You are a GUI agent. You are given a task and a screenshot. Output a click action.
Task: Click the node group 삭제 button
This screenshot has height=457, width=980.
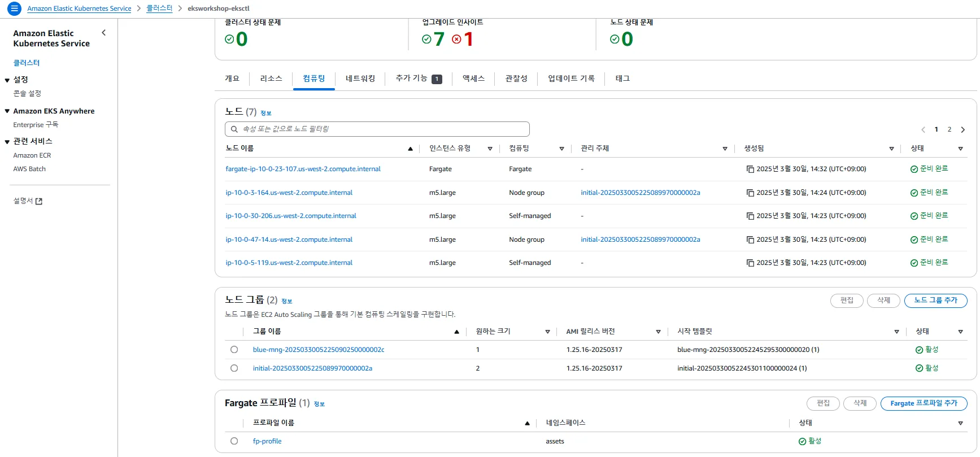[884, 301]
